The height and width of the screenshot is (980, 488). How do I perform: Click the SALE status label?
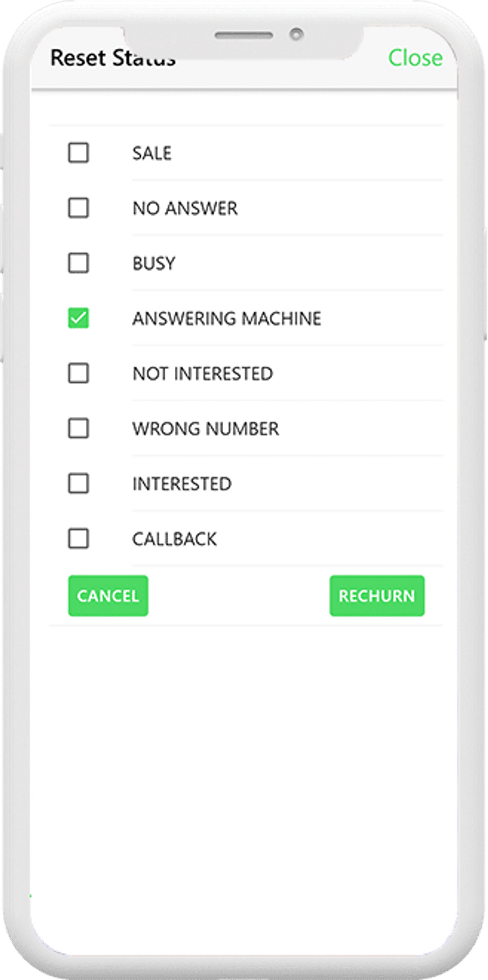point(152,153)
